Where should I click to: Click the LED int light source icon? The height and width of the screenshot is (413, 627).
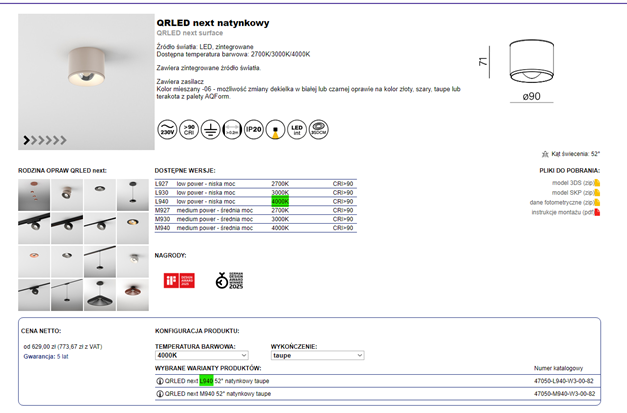coord(296,130)
